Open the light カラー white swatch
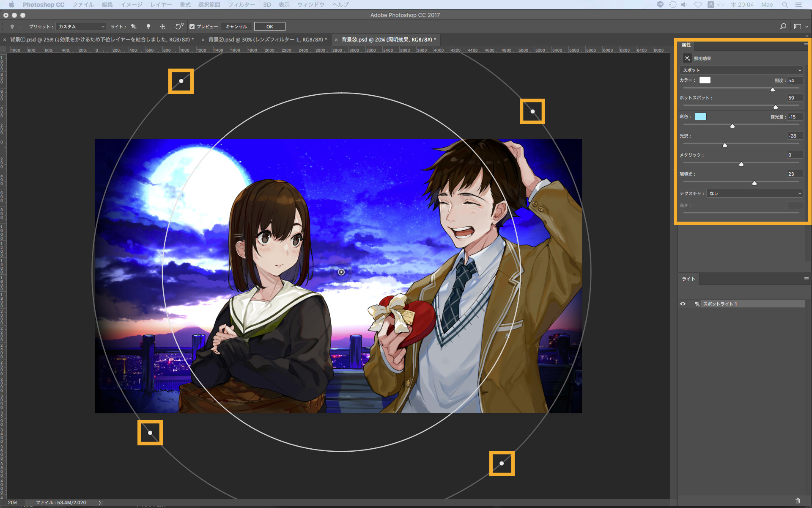 (x=705, y=80)
